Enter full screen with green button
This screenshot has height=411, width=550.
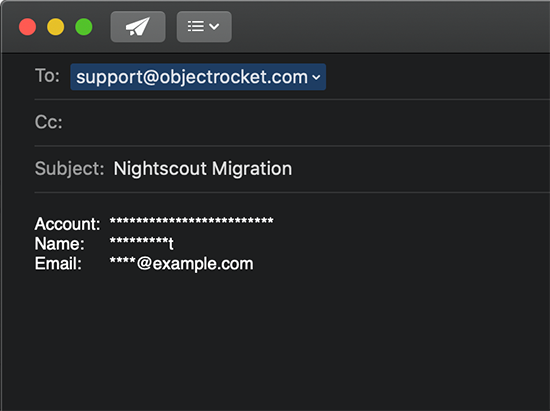coord(84,27)
